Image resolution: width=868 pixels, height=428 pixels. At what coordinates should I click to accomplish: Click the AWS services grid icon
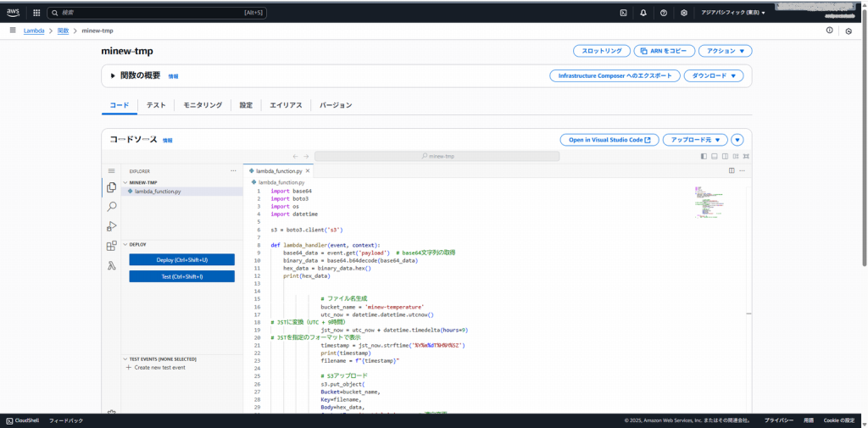coord(36,13)
